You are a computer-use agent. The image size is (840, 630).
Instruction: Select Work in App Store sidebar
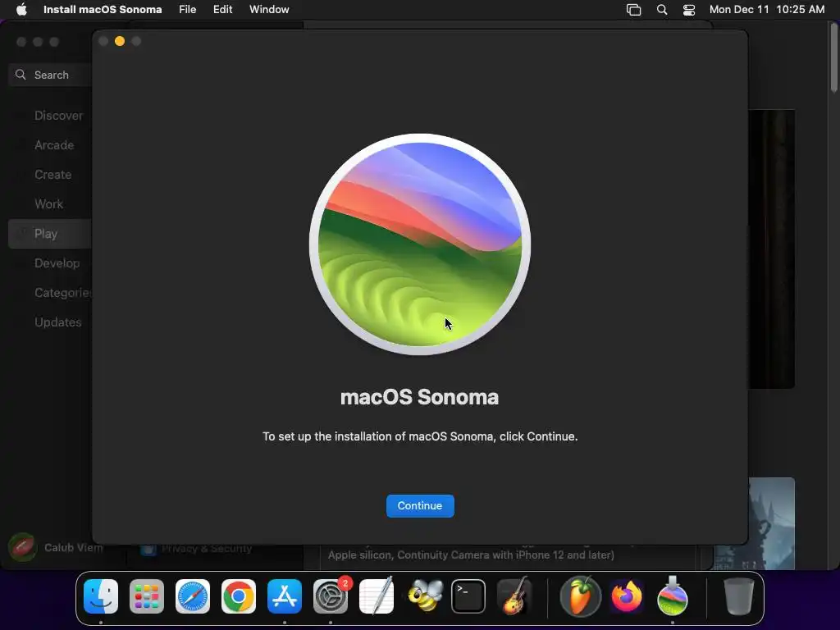[48, 203]
